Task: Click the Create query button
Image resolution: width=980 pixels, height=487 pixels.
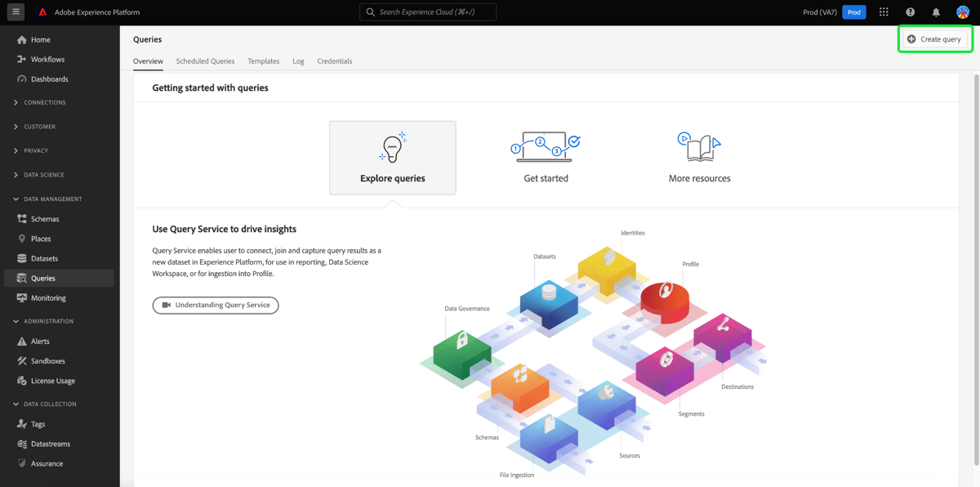Action: coord(935,38)
